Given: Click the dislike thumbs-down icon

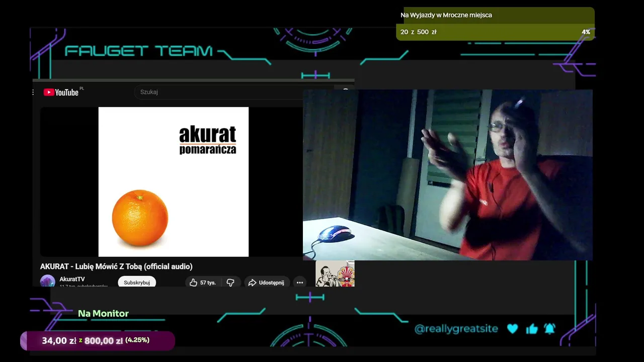Looking at the screenshot, I should click(x=230, y=283).
